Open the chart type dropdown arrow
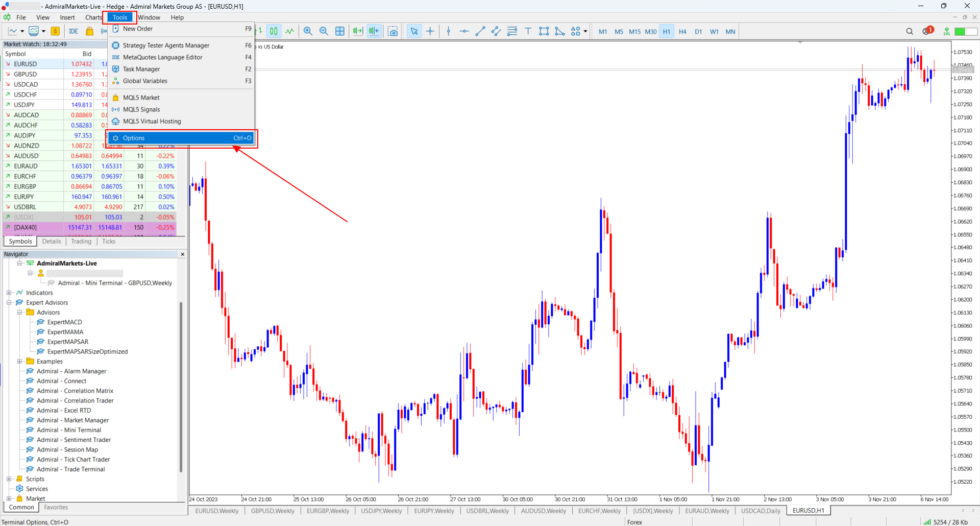980x526 pixels. pyautogui.click(x=22, y=31)
